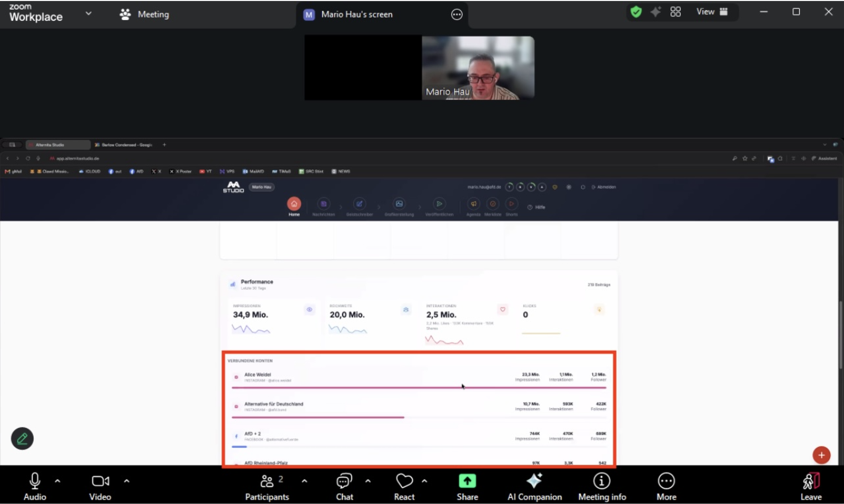Screen dimensions: 844x504
Task: Open the X Poster bookmark
Action: pyautogui.click(x=181, y=171)
